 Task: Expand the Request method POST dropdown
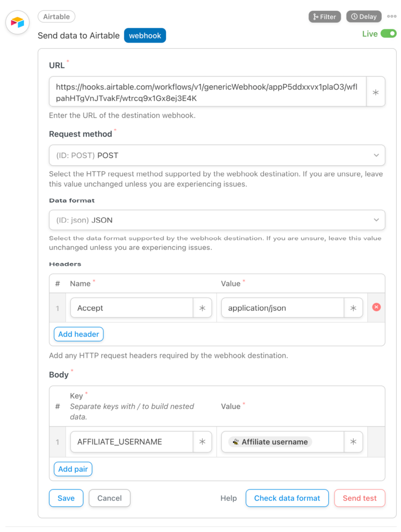click(x=217, y=155)
